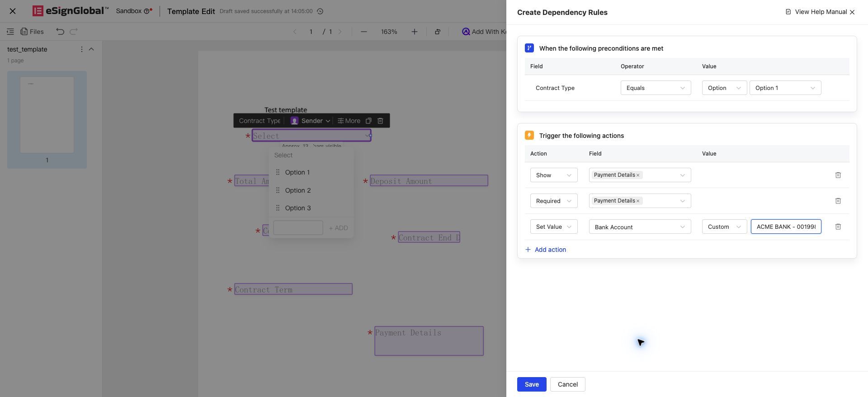The height and width of the screenshot is (397, 868).
Task: Open the Files panel
Action: point(32,32)
